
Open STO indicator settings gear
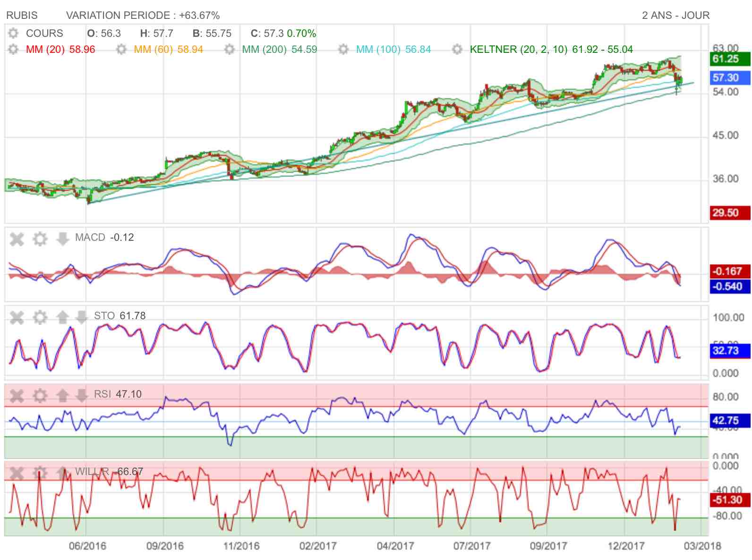(40, 317)
